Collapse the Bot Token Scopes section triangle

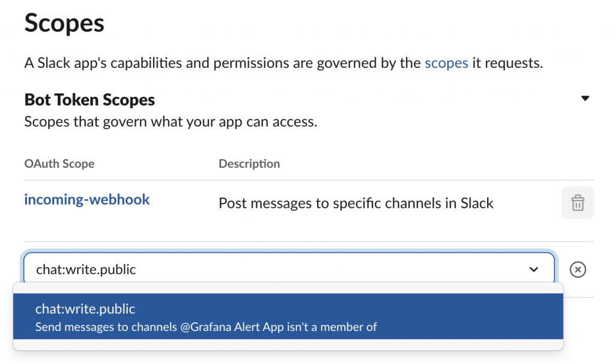click(585, 99)
